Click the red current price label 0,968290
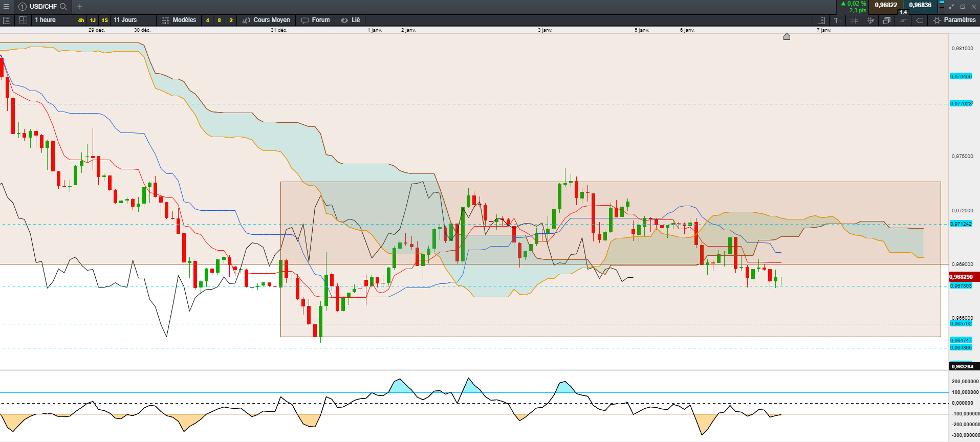Viewport: 980px width, 442px height. tap(964, 277)
